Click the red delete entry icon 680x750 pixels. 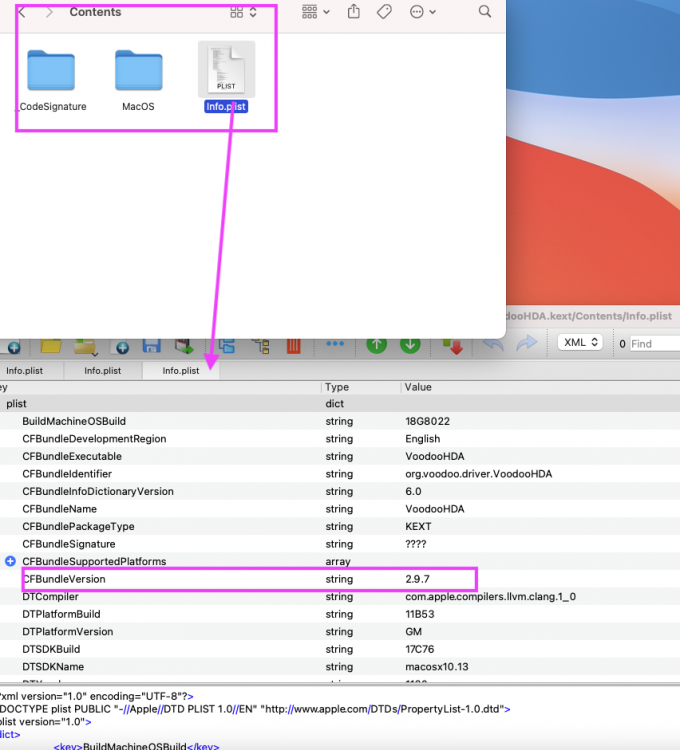tap(293, 346)
